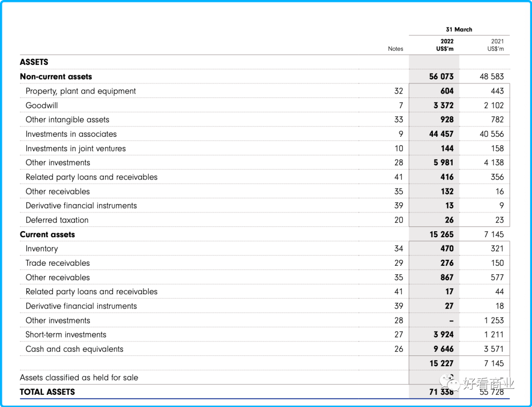Select the Investments in associates 2022 value 44 457
This screenshot has width=532, height=407.
(x=441, y=134)
